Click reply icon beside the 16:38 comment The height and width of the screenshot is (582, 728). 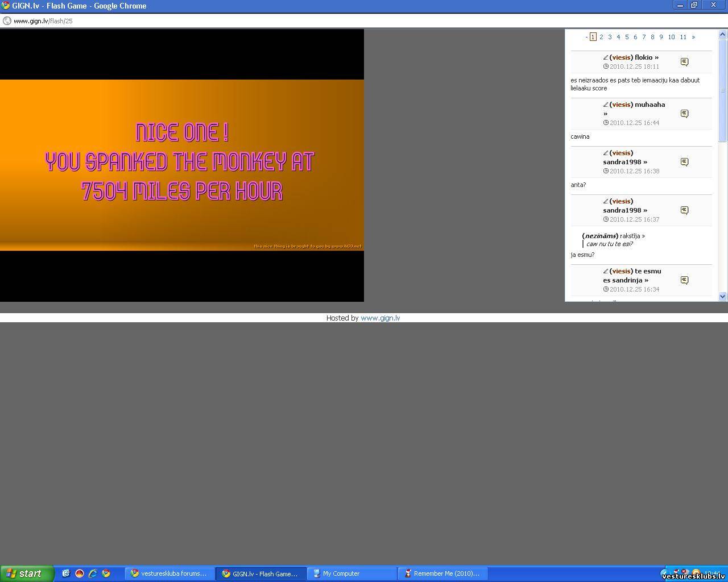point(684,162)
